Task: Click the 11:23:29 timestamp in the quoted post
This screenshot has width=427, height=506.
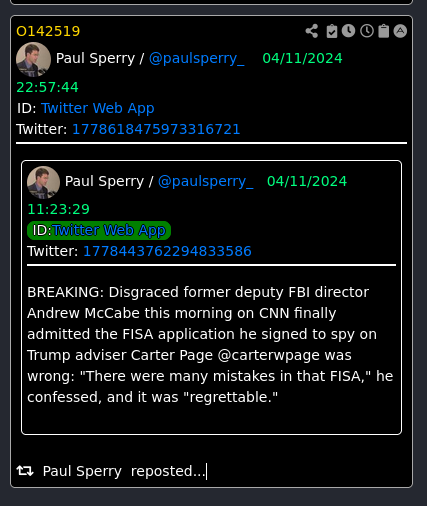Action: tap(58, 209)
